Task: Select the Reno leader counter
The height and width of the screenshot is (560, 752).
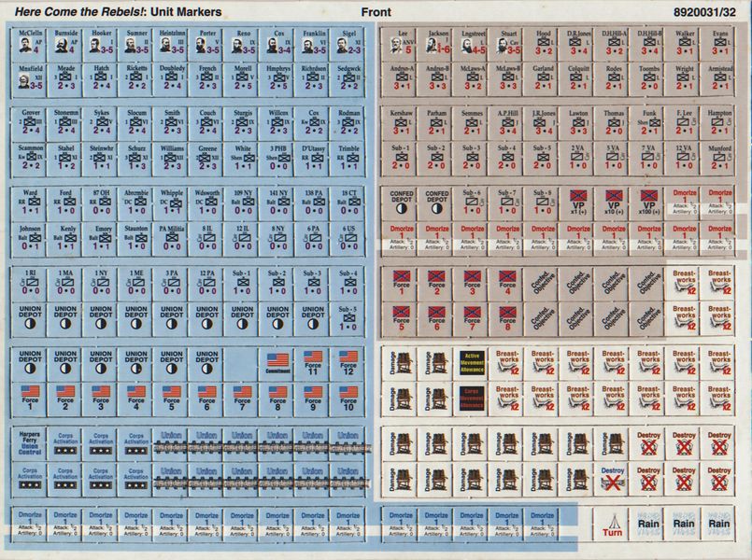Action: [243, 45]
